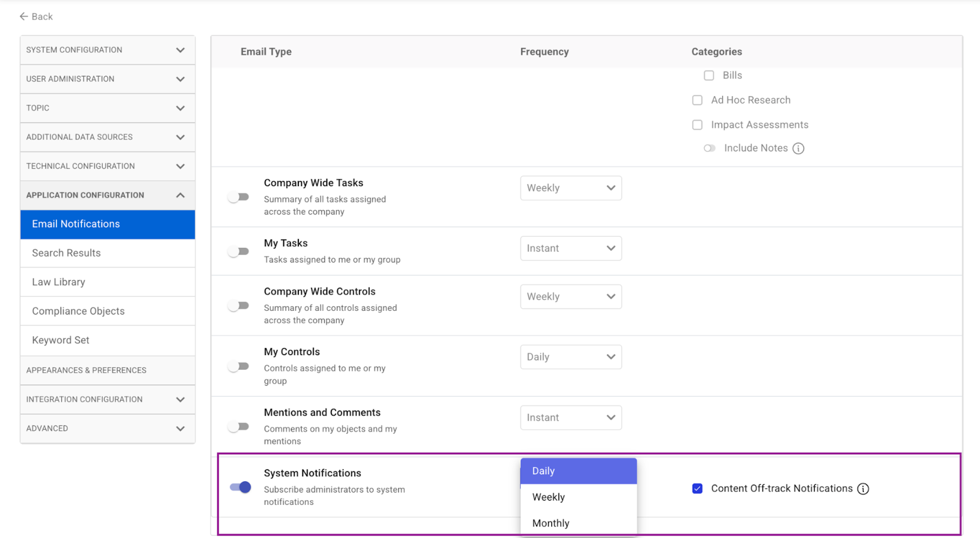Open Search Results settings

108,253
